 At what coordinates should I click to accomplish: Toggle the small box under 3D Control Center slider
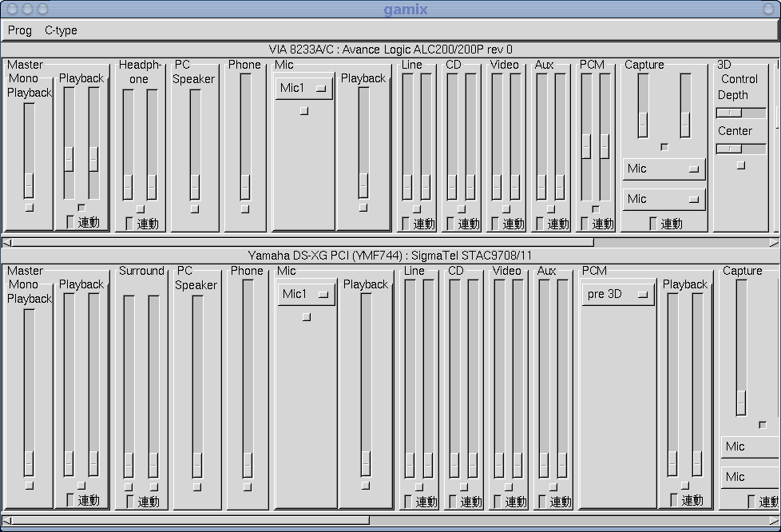741,165
